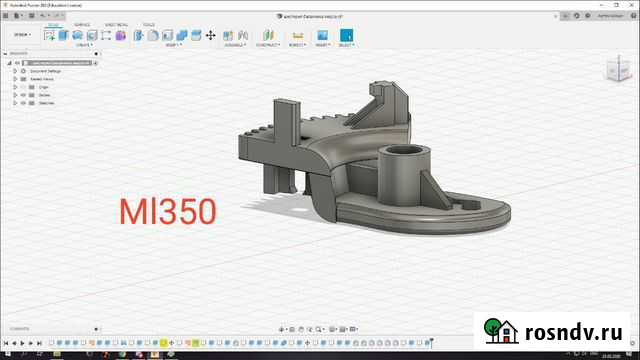Open the Inspect menu label
The image size is (640, 360).
tap(298, 45)
